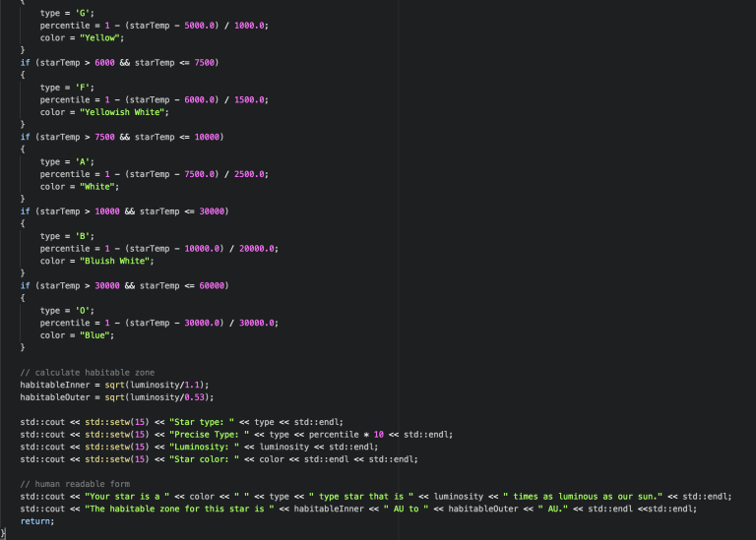Click the return statement
756x540 pixels.
pyautogui.click(x=36, y=521)
